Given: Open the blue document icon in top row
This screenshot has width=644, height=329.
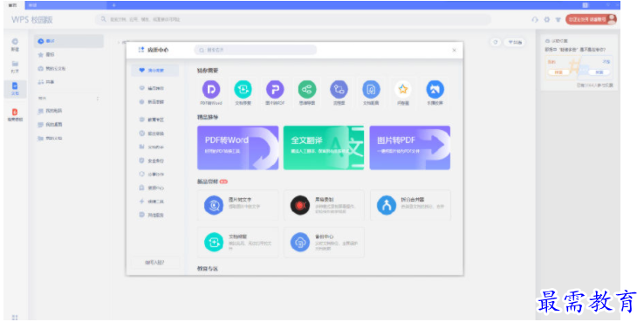Looking at the screenshot, I should click(x=371, y=89).
